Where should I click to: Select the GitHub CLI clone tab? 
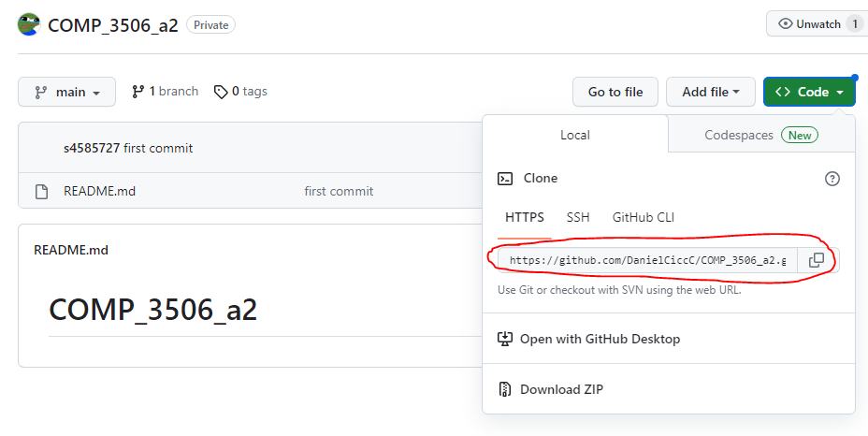pos(643,217)
